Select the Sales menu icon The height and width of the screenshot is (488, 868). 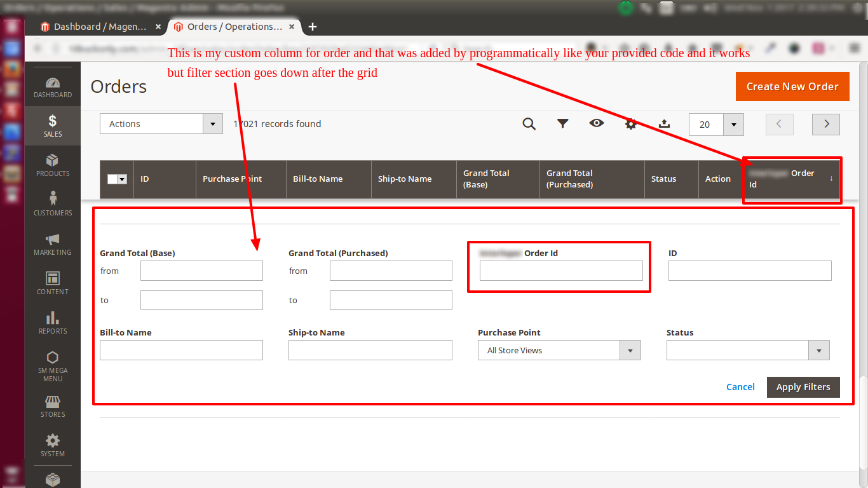(x=52, y=125)
